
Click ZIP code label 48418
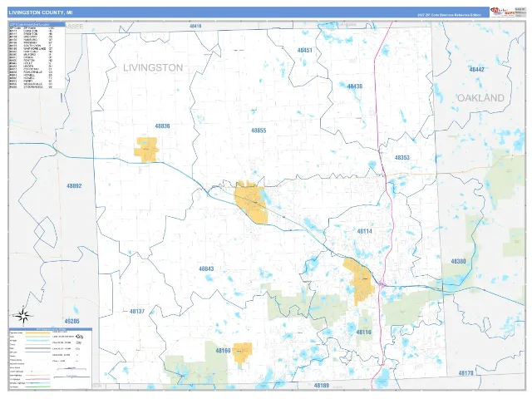click(195, 26)
